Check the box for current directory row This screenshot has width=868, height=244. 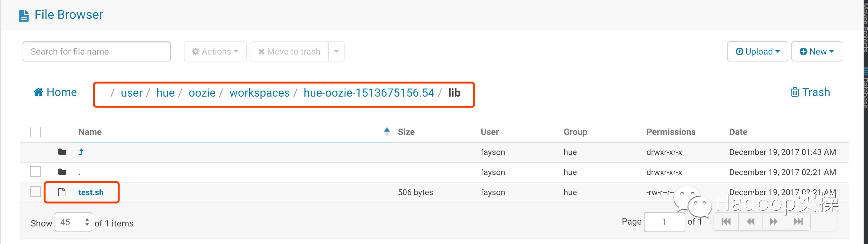click(x=35, y=172)
